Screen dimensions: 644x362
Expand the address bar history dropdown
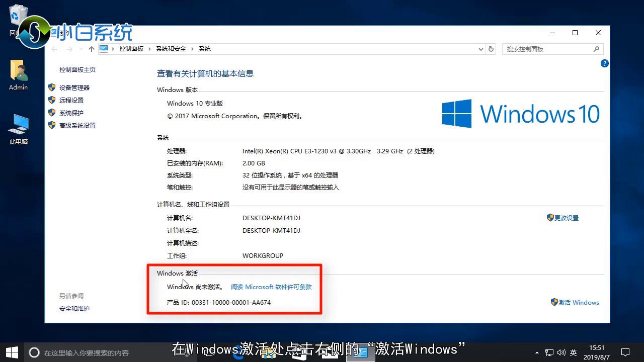(481, 49)
